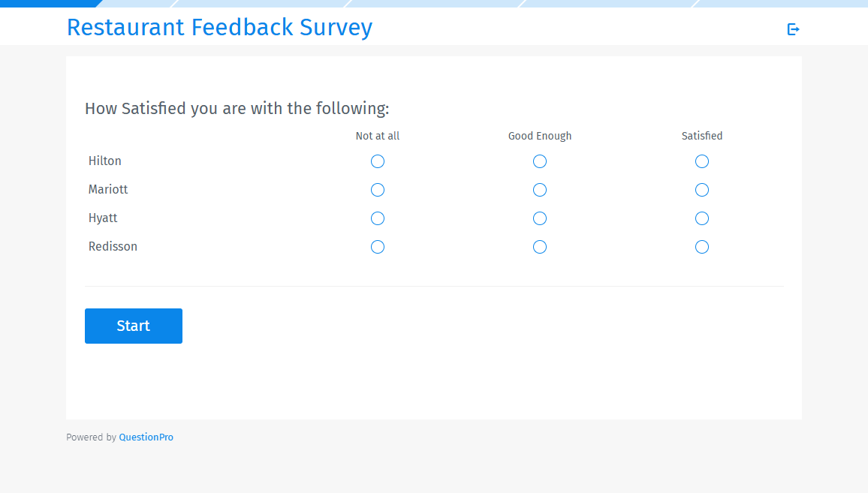
Task: Select 'Not at all' for Mariott
Action: tap(377, 190)
